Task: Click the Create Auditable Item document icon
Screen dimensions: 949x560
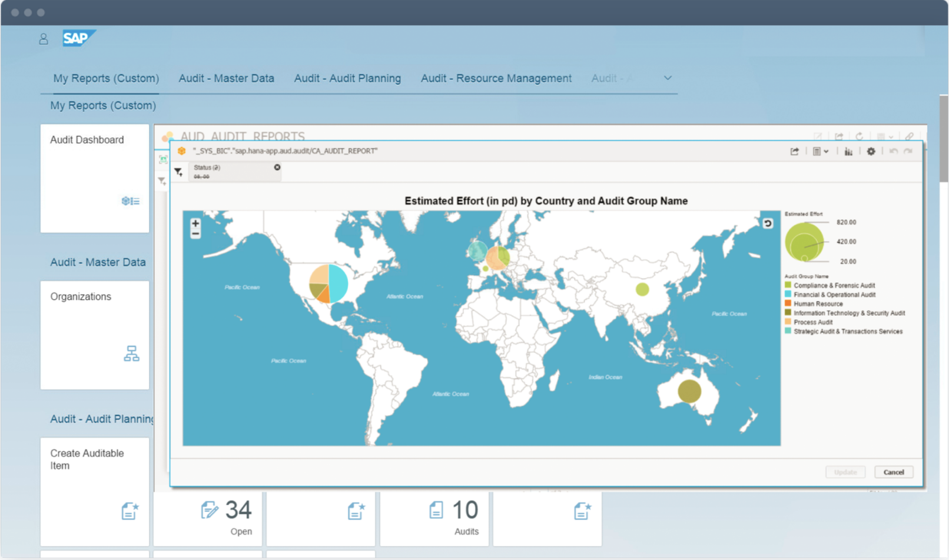Action: point(130,511)
